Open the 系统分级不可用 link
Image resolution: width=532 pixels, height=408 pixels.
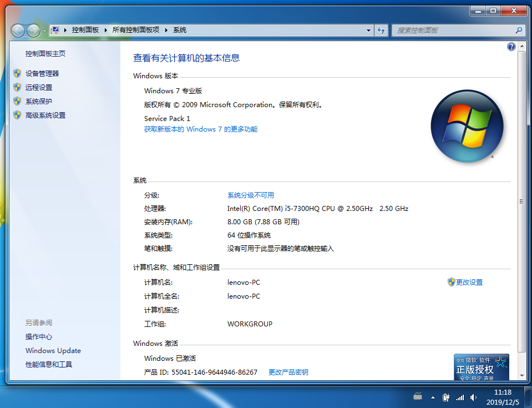(250, 195)
